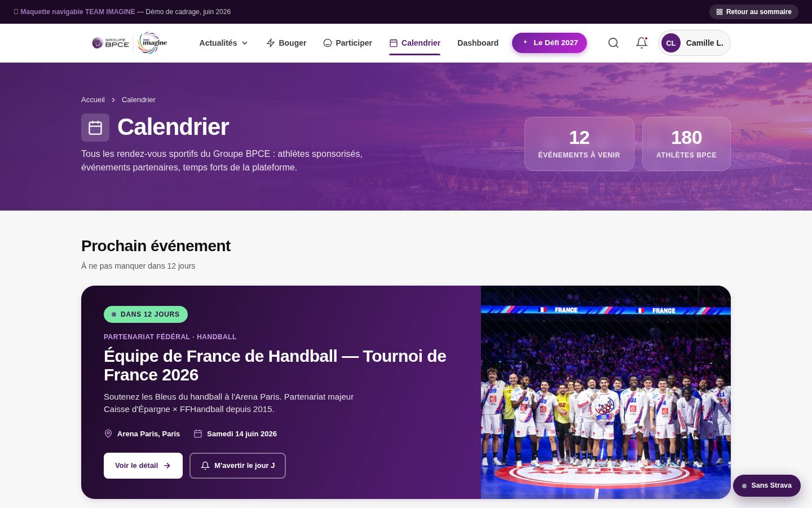Screen dimensions: 812x508
Task: Open the notifications bell
Action: coord(642,43)
